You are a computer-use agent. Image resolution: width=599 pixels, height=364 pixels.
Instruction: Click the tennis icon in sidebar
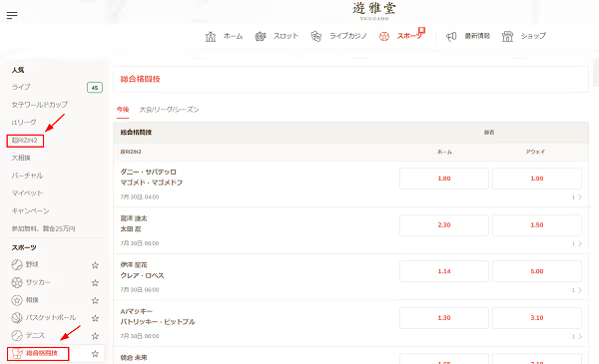tap(17, 335)
